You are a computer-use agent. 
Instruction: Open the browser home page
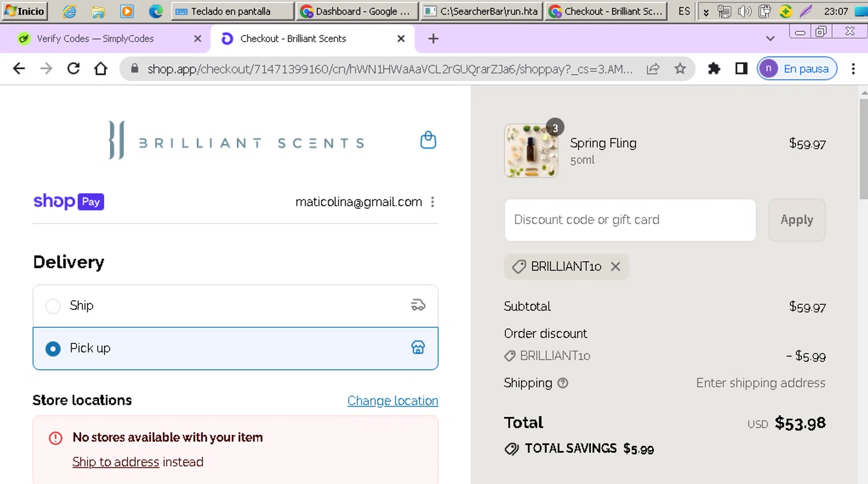tap(101, 69)
